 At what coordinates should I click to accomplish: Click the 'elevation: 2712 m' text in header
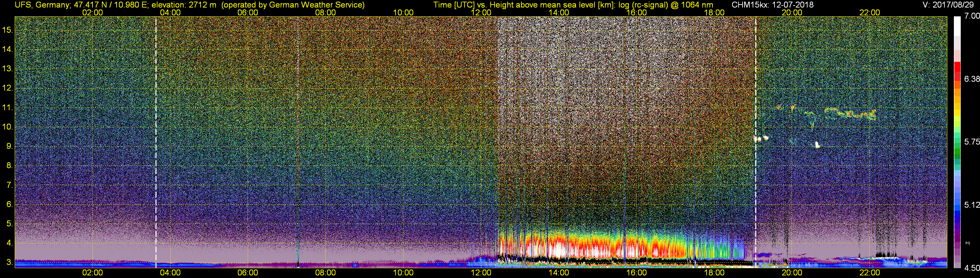tap(184, 5)
